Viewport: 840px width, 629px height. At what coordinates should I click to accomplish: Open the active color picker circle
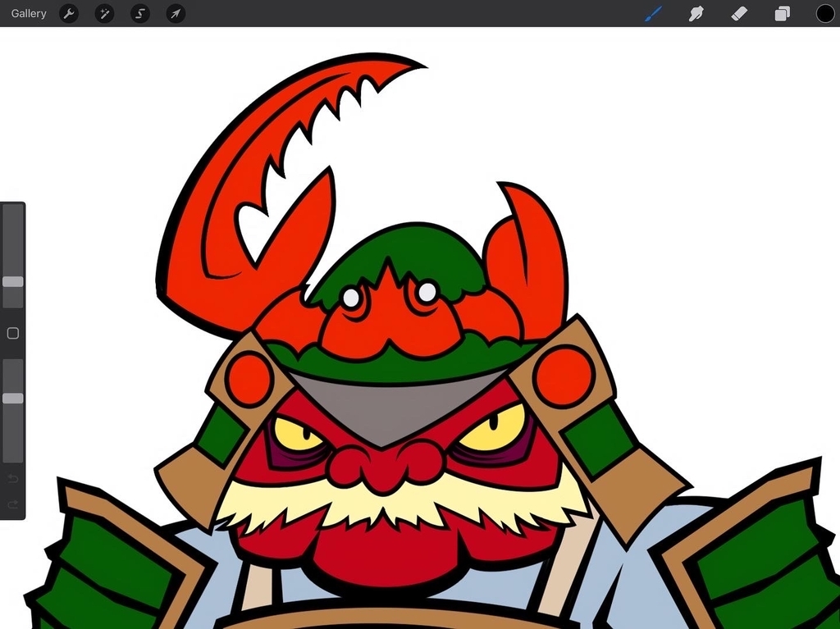[x=825, y=13]
